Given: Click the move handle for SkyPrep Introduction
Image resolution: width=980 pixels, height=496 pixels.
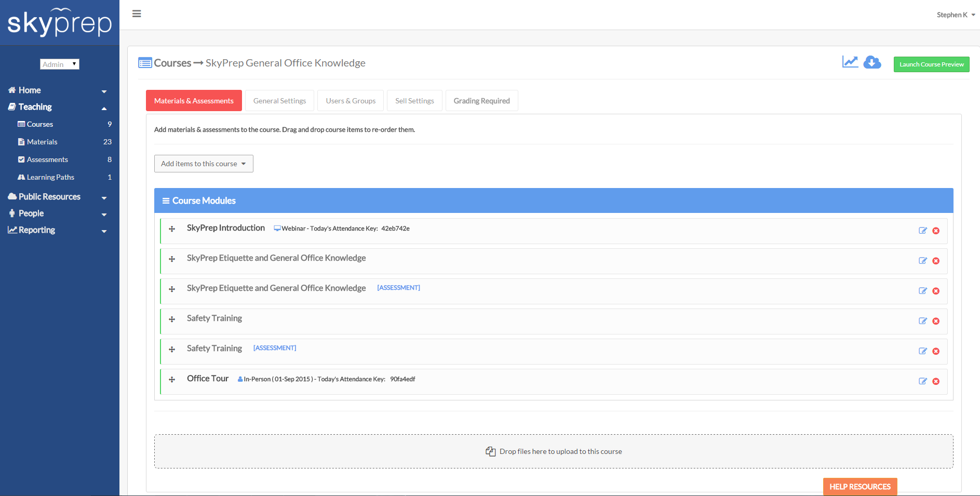Looking at the screenshot, I should tap(172, 229).
